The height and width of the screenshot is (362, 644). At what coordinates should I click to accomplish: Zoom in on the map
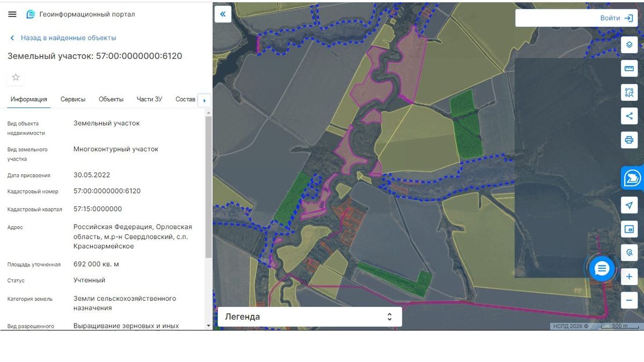pos(629,277)
